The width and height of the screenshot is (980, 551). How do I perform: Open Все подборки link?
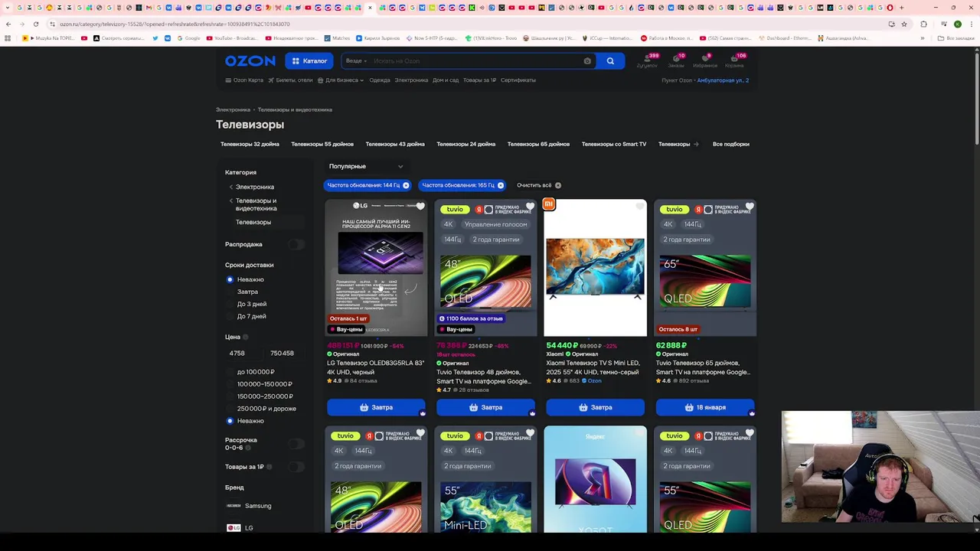(x=731, y=144)
